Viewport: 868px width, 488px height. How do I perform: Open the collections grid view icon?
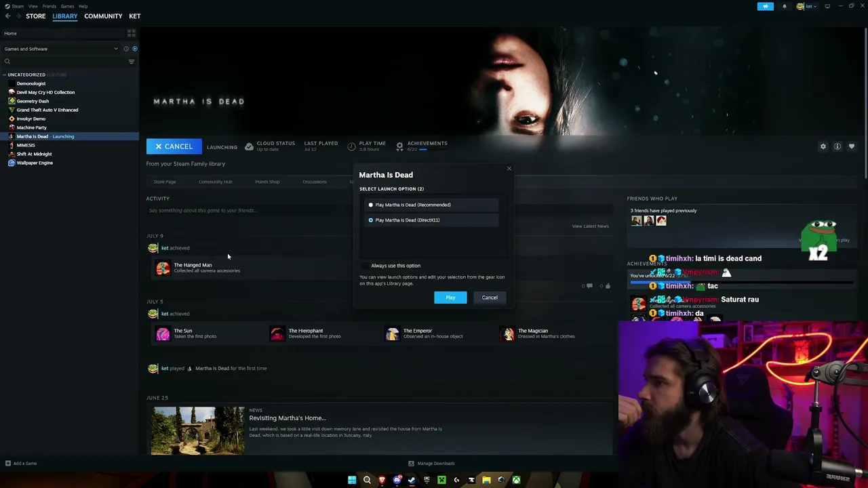click(132, 33)
